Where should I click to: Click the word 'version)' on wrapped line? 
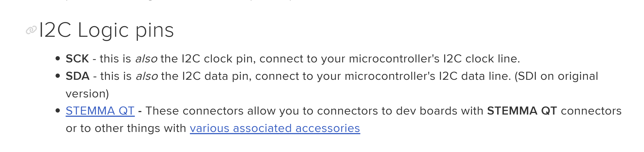[87, 94]
